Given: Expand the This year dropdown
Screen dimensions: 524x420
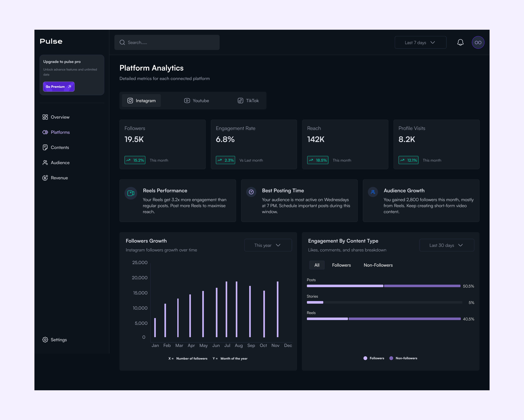Looking at the screenshot, I should click(x=268, y=245).
